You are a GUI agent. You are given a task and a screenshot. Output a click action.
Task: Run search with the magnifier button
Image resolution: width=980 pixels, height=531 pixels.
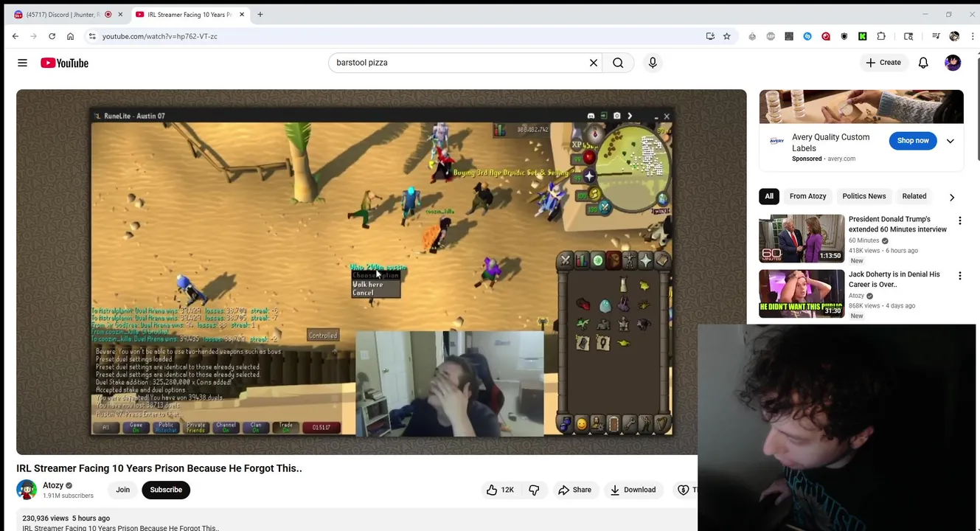click(x=618, y=63)
